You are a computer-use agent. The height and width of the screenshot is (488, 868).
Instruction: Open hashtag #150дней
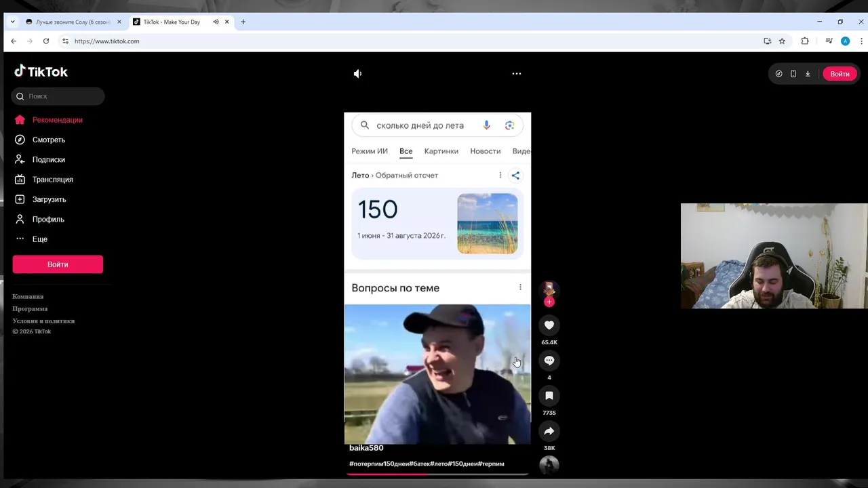point(462,464)
